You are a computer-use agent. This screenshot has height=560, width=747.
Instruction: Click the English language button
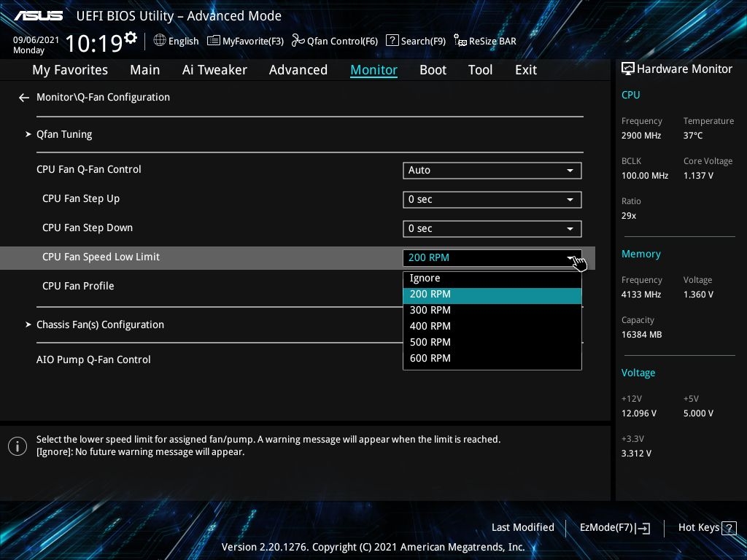coord(183,41)
